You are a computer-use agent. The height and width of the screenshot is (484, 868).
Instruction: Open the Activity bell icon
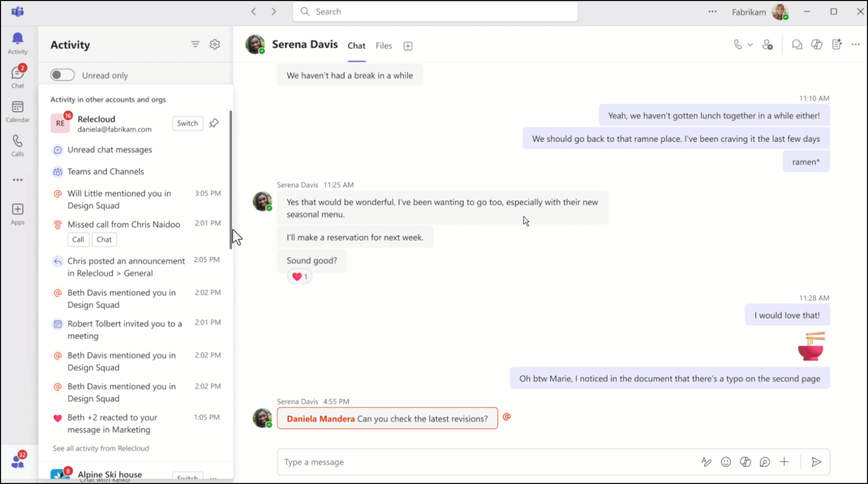tap(18, 40)
